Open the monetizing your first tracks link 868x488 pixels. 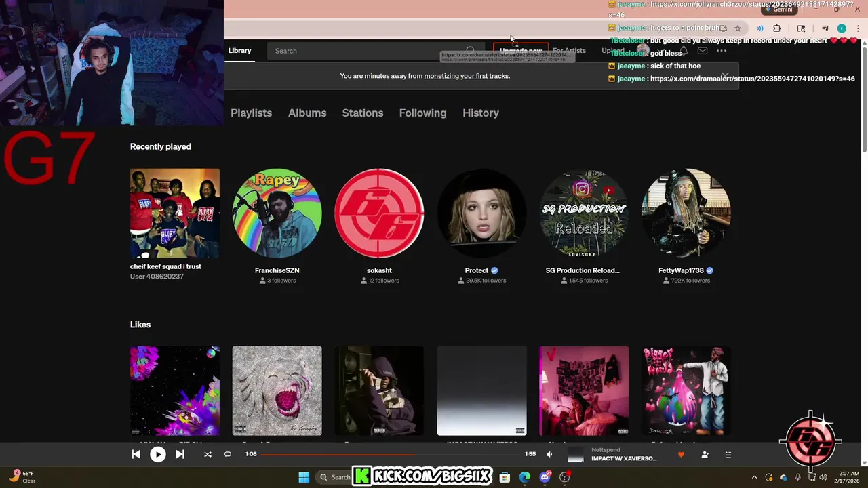click(467, 76)
